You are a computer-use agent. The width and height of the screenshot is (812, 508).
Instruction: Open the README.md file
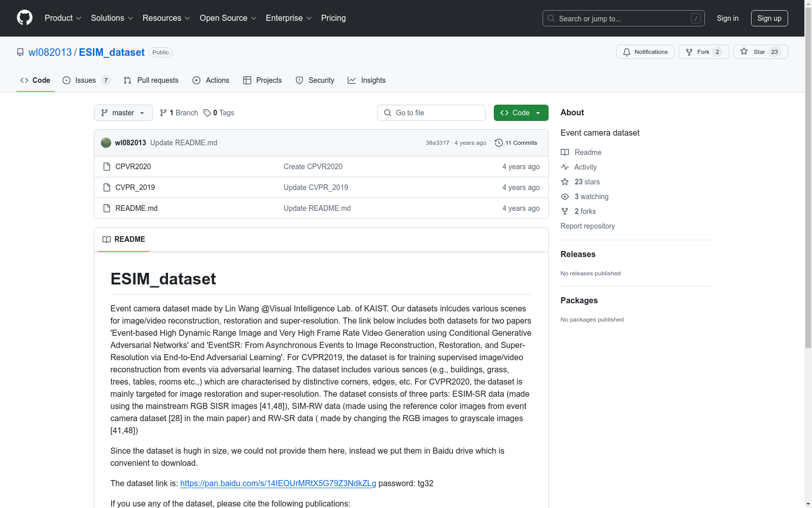[x=137, y=208]
